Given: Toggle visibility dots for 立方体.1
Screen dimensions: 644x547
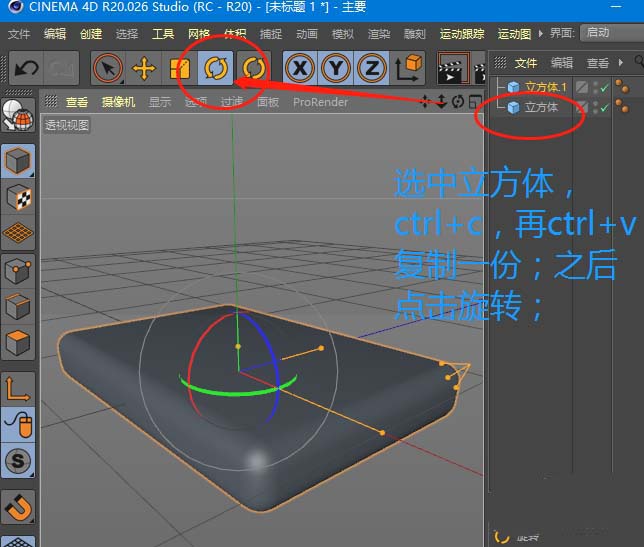Looking at the screenshot, I should coord(595,87).
